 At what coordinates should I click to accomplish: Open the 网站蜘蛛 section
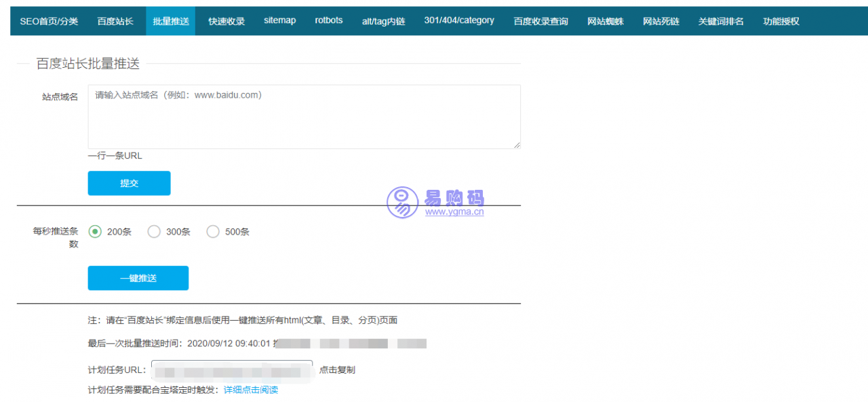(x=605, y=20)
